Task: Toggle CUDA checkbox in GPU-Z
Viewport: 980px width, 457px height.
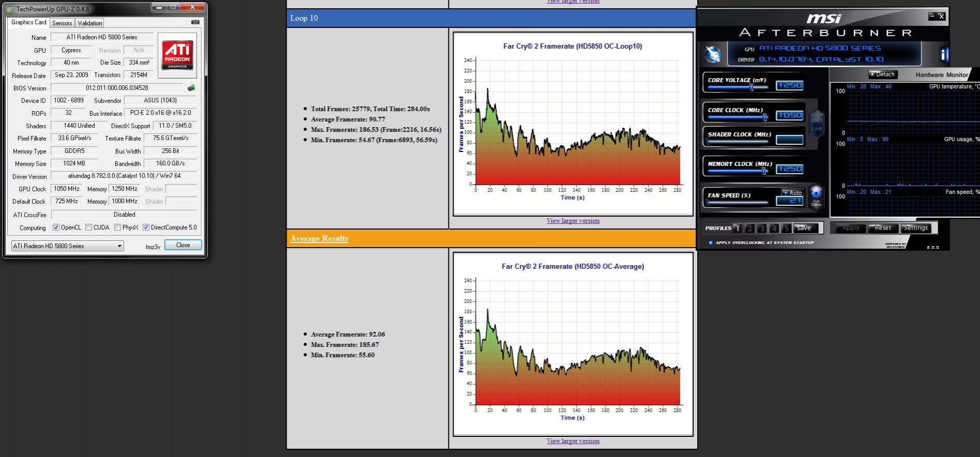Action: (88, 227)
